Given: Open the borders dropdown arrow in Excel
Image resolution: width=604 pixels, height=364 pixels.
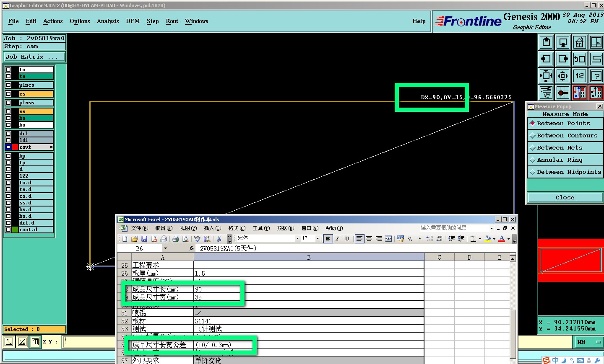Looking at the screenshot, I should (x=480, y=239).
